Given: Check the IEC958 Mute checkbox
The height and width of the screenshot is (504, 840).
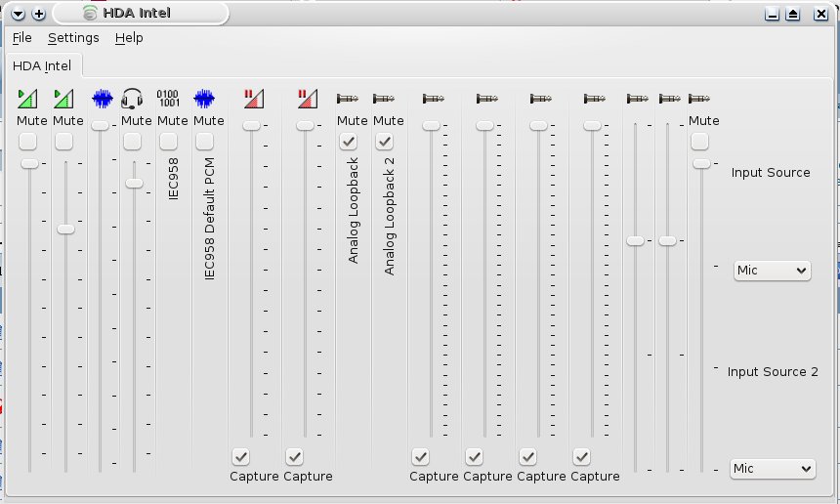Looking at the screenshot, I should [x=168, y=142].
